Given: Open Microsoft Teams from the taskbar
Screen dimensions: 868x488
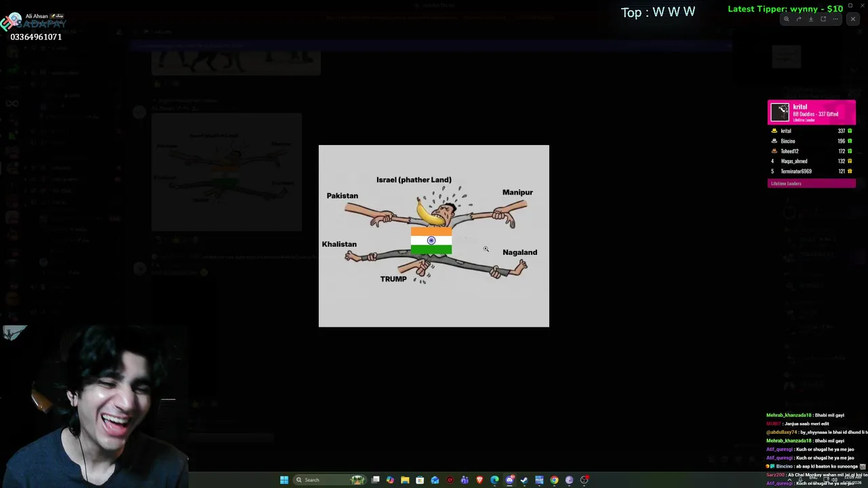Looking at the screenshot, I should coord(465,480).
